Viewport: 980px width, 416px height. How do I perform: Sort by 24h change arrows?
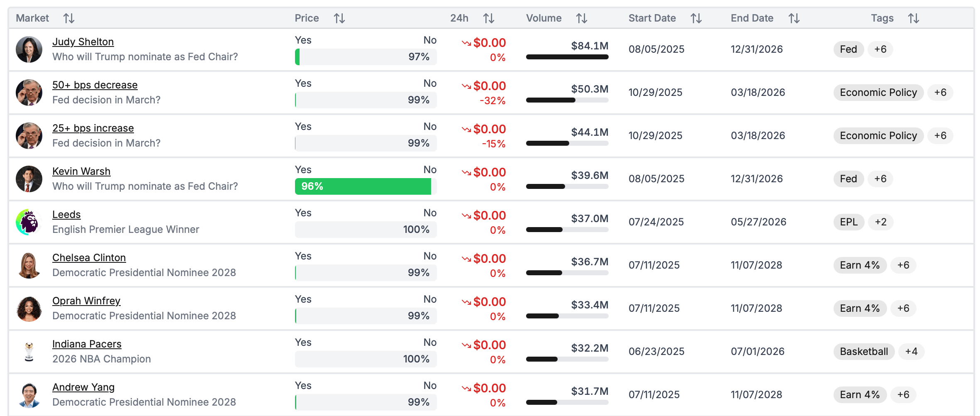(x=489, y=18)
